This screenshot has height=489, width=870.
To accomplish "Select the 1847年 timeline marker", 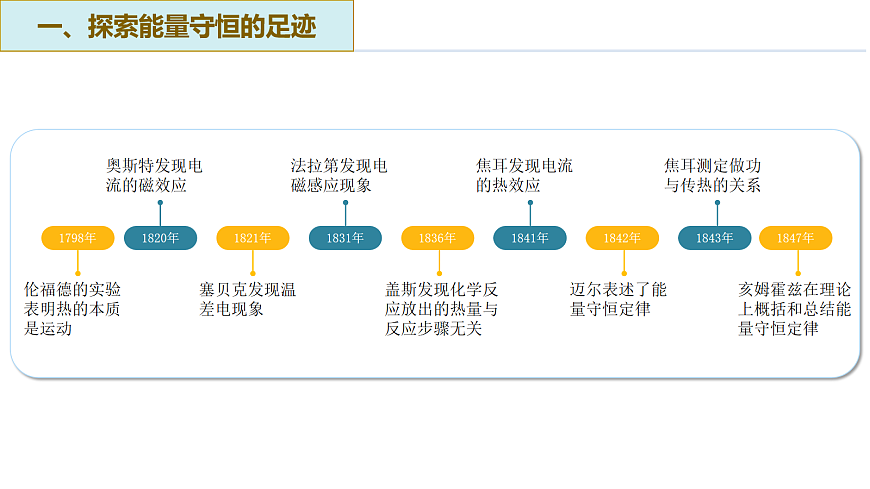I will click(796, 238).
